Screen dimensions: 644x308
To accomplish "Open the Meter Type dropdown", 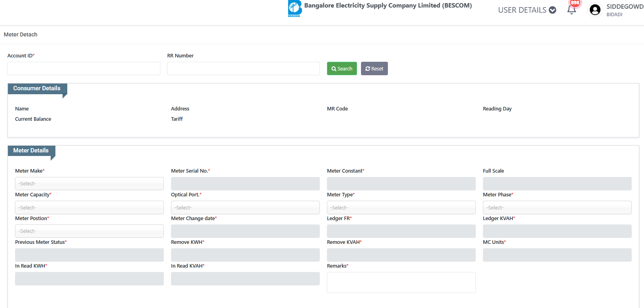I will (x=401, y=207).
